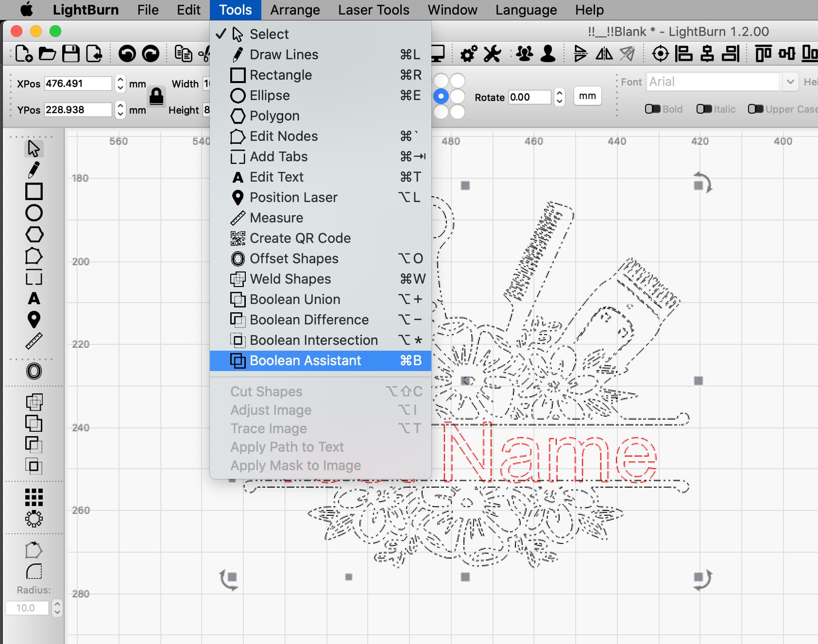Toggle Italic text style
The height and width of the screenshot is (644, 818).
(x=704, y=109)
